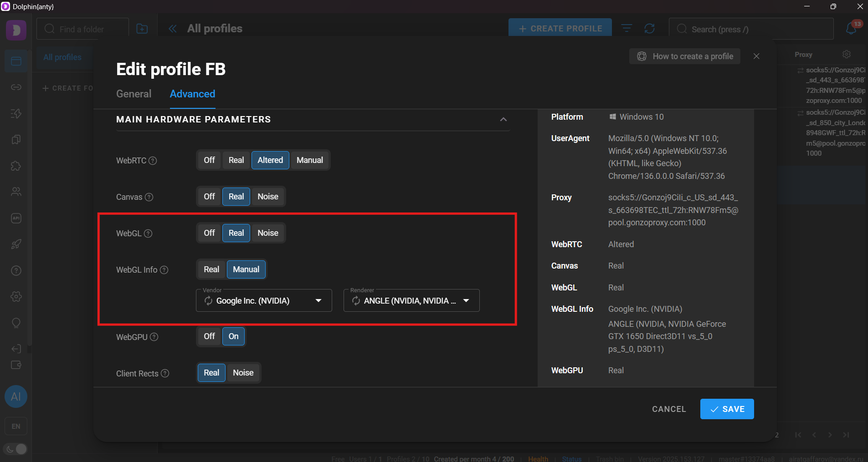Collapse the Main Hardware Parameters section
Viewport: 868px width, 462px height.
tap(503, 119)
